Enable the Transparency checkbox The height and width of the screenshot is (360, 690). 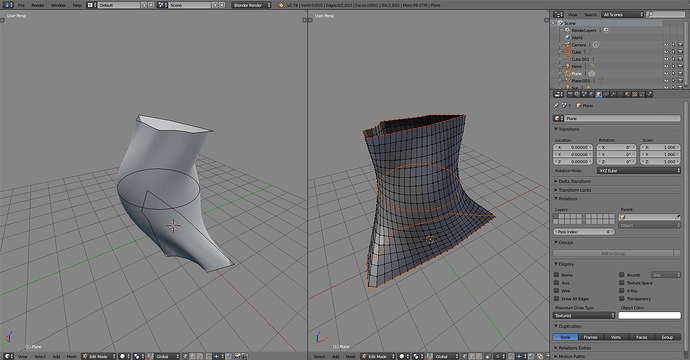[622, 298]
